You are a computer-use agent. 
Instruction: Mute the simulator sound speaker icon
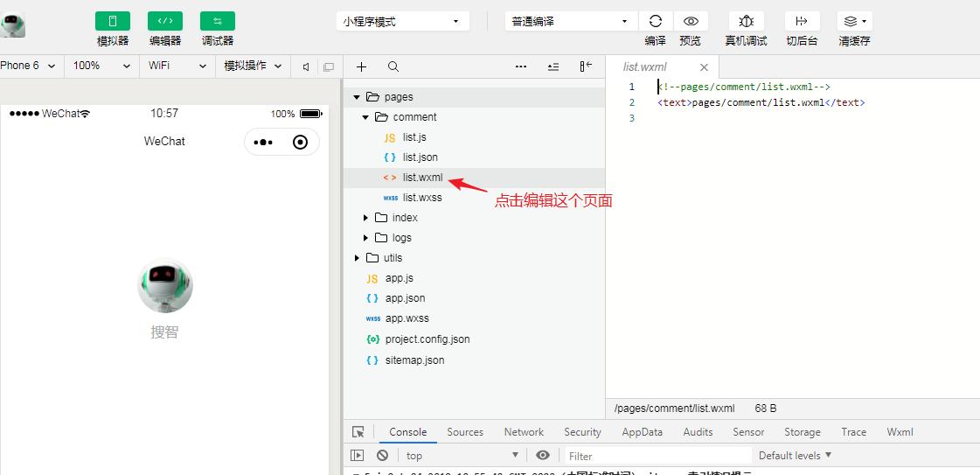click(306, 66)
